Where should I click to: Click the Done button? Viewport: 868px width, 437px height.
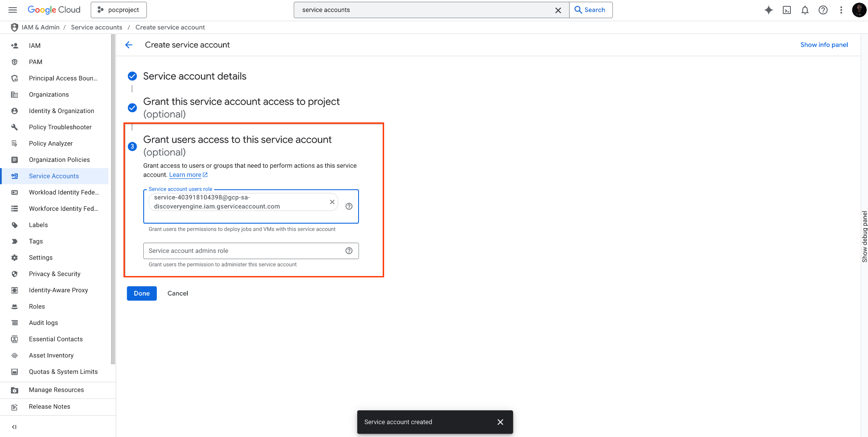click(x=142, y=293)
